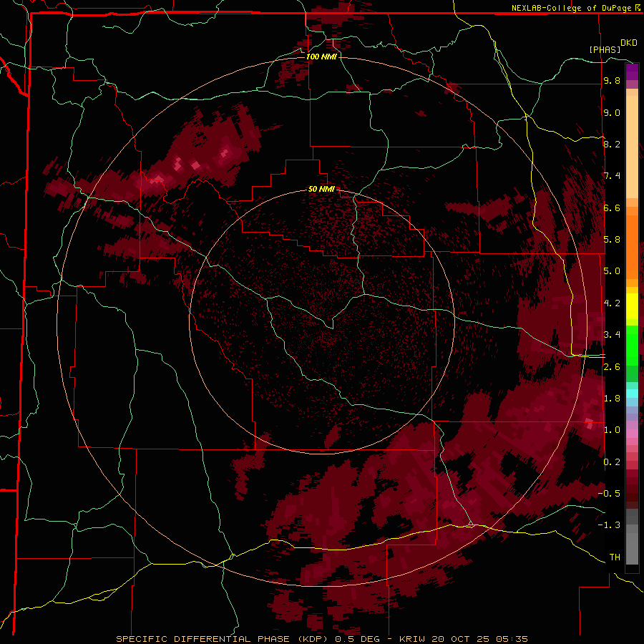Click the 9.0 legend value

(x=612, y=112)
